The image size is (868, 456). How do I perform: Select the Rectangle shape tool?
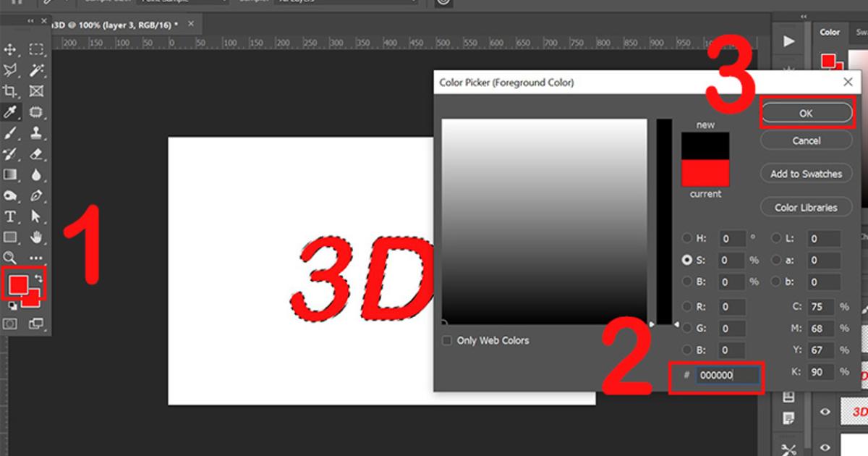click(x=11, y=237)
